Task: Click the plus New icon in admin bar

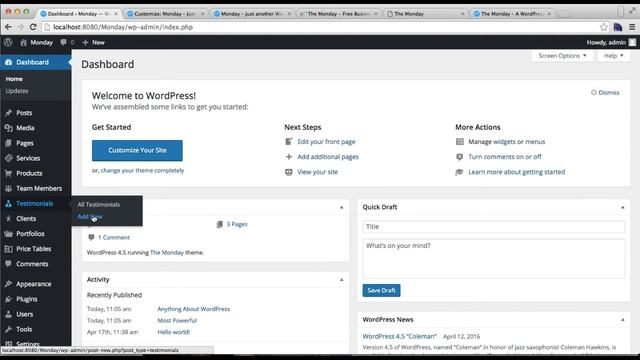Action: coord(85,42)
